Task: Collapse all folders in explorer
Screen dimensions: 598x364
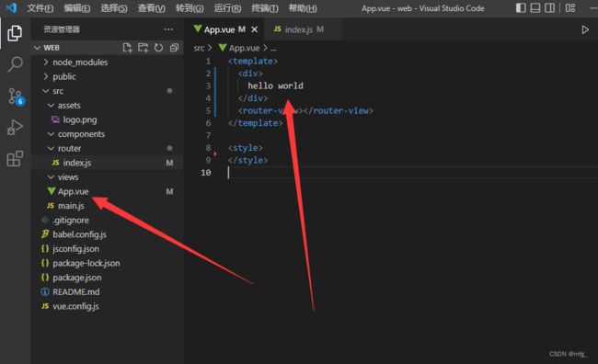Action: (x=174, y=48)
